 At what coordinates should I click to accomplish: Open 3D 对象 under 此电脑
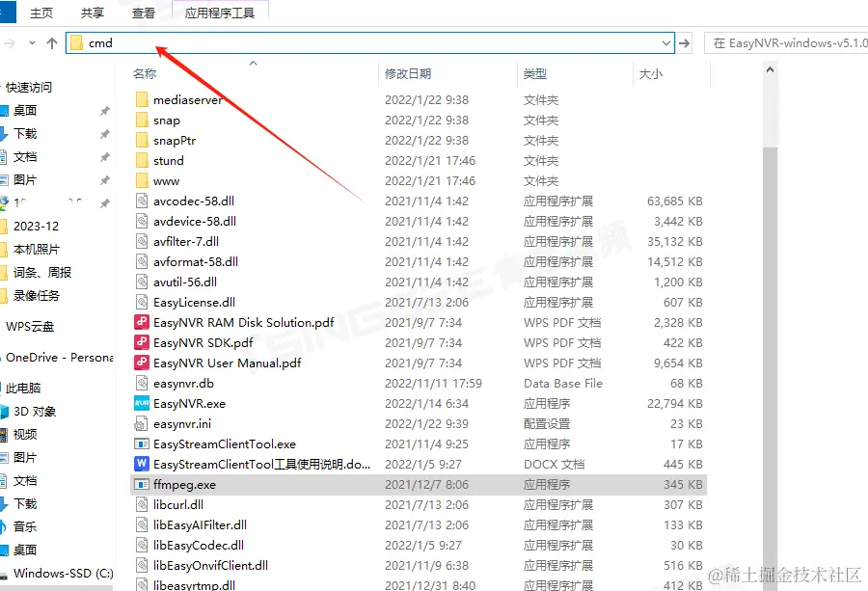(35, 412)
